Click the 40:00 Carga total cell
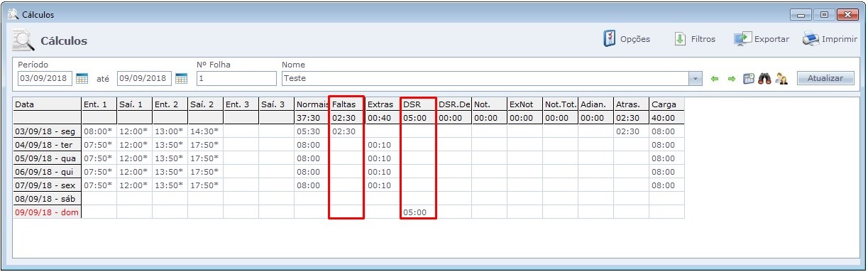This screenshot has height=272, width=868. (666, 118)
